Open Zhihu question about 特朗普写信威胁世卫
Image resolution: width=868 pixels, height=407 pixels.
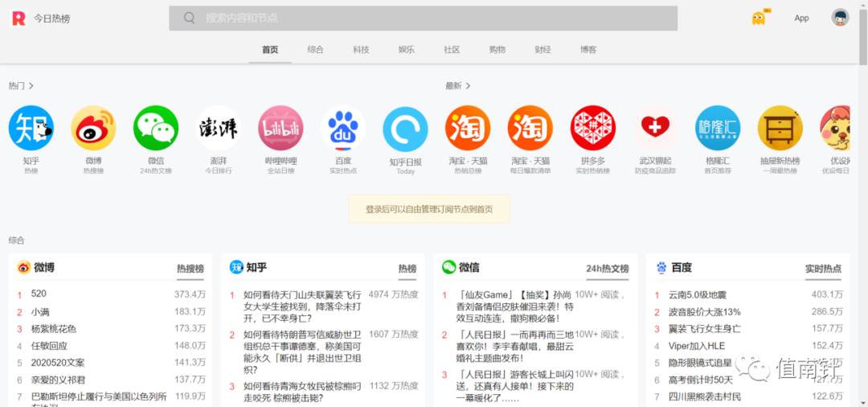point(302,352)
